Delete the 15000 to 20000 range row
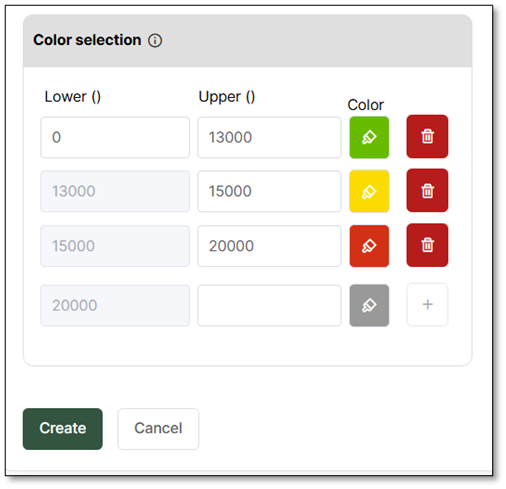 click(x=427, y=245)
